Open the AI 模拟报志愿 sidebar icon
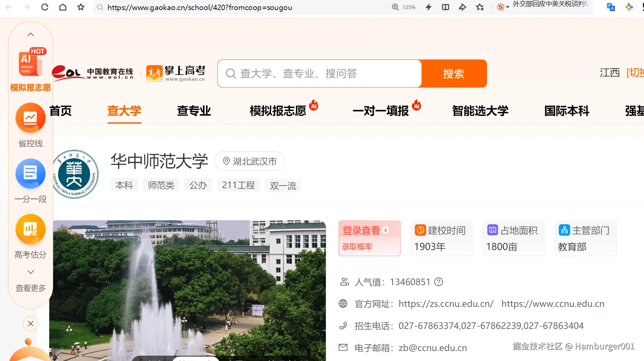Image resolution: width=644 pixels, height=361 pixels. [30, 64]
